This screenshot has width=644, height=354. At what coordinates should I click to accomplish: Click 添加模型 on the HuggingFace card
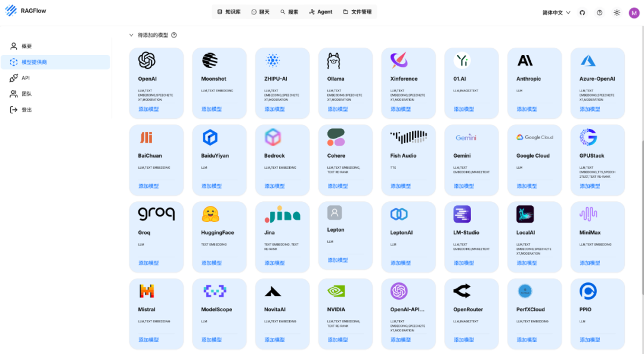[x=212, y=263]
